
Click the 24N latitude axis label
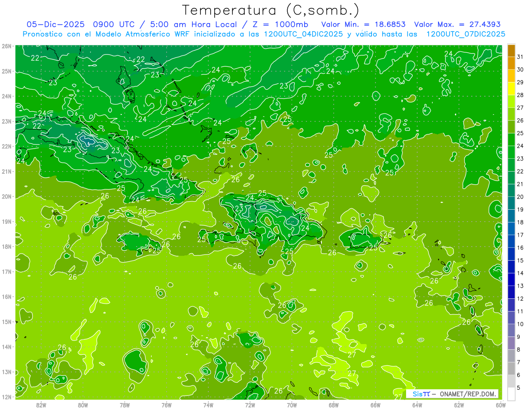(6, 96)
